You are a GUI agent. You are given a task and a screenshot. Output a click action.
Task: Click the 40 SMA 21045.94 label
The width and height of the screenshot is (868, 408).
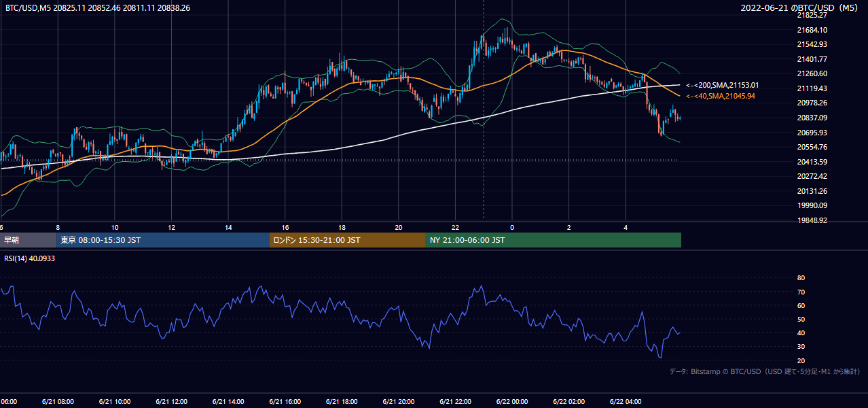[x=722, y=97]
